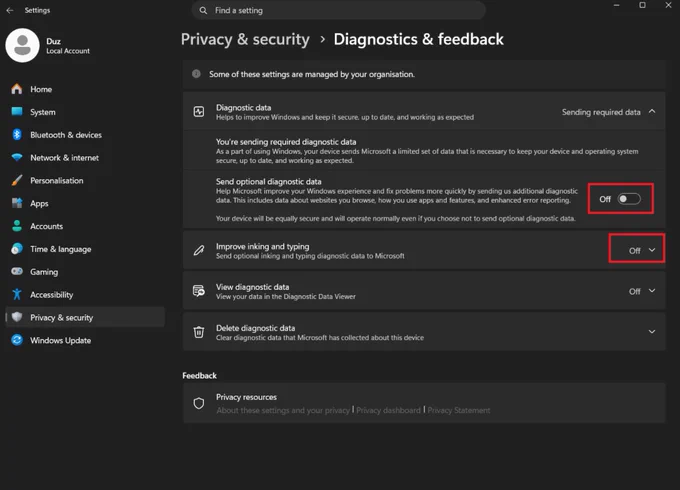This screenshot has height=490, width=680.
Task: Click the Sending required data status text
Action: pos(601,112)
